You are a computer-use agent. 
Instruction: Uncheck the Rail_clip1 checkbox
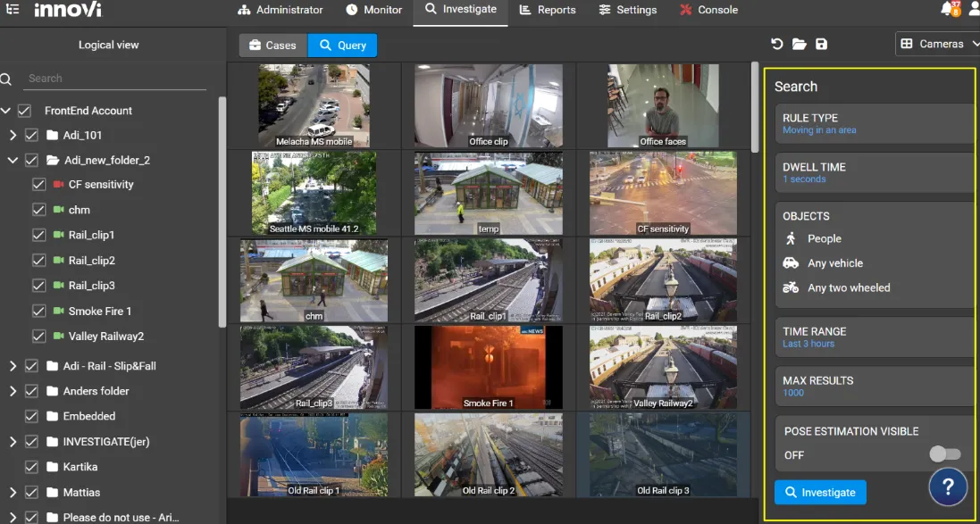[x=38, y=235]
